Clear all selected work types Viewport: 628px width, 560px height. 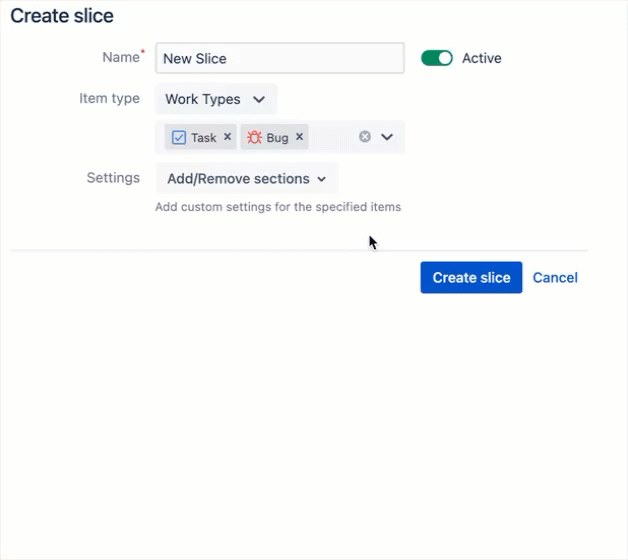[x=365, y=137]
